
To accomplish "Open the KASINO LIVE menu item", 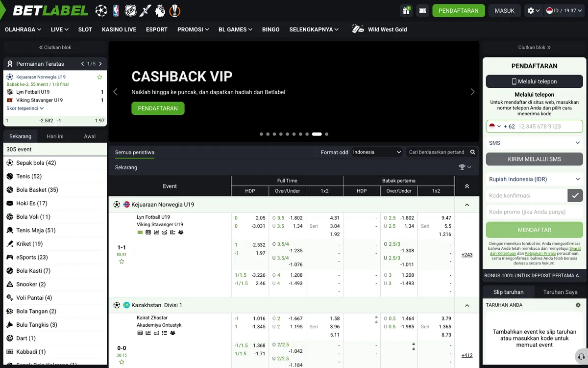I will click(119, 29).
